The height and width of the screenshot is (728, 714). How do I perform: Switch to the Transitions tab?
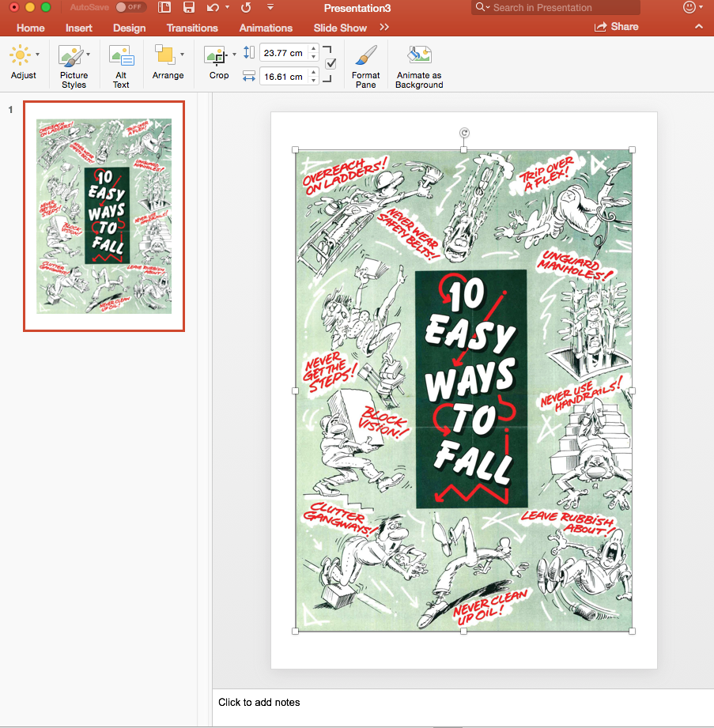pyautogui.click(x=192, y=28)
